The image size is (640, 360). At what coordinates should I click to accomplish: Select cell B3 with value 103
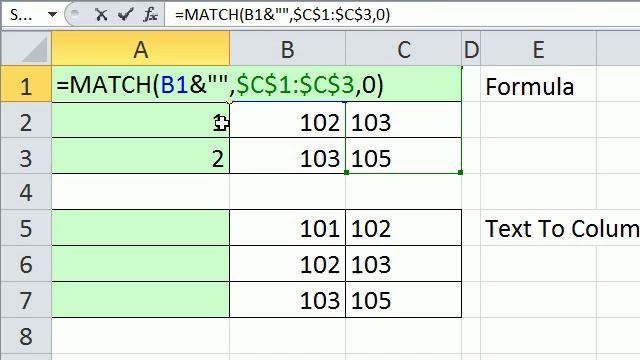click(x=287, y=156)
